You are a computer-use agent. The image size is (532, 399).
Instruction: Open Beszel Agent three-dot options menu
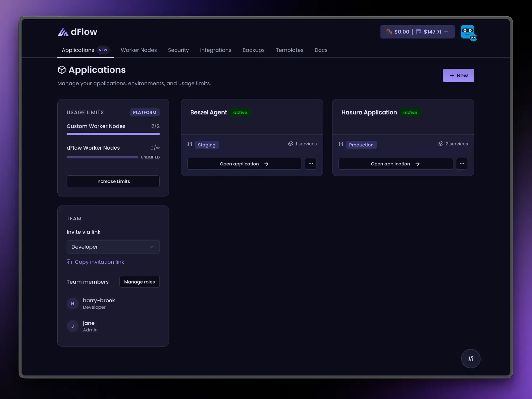point(311,164)
